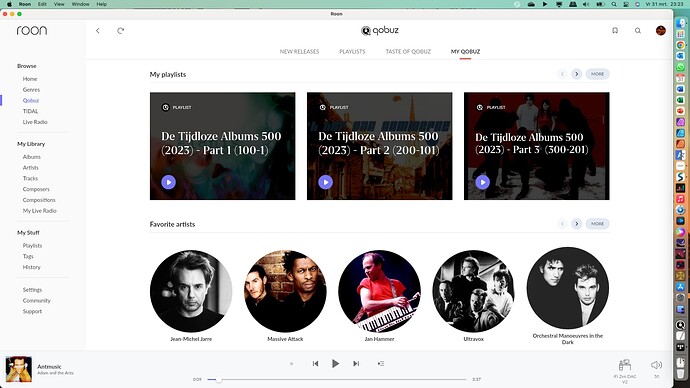This screenshot has height=388, width=690.
Task: Go back with the left arrow
Action: coord(98,30)
